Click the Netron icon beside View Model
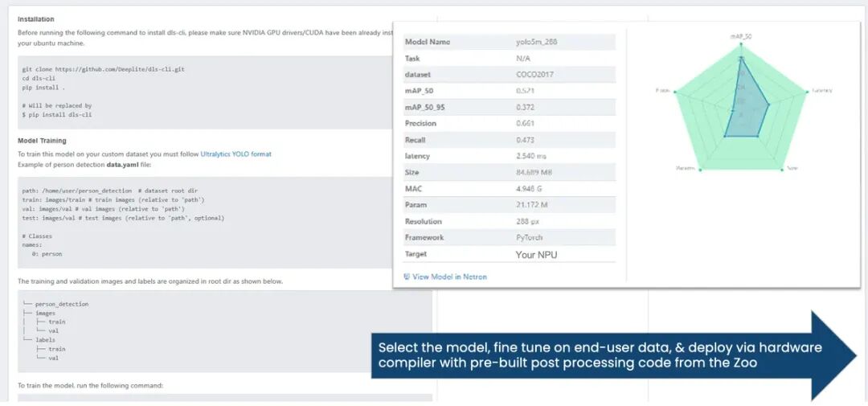The width and height of the screenshot is (868, 406). [x=407, y=277]
